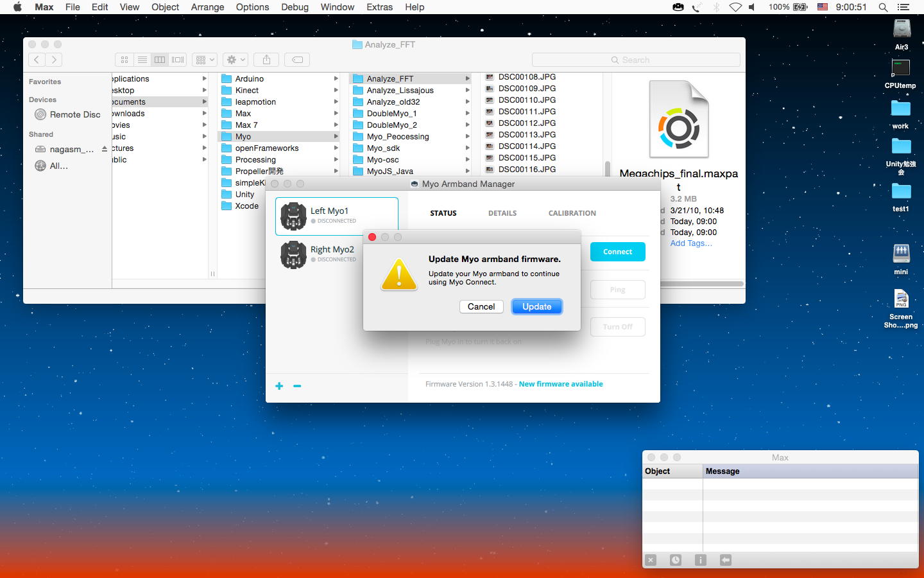
Task: Open the Finder Arrange dropdown
Action: point(205,60)
